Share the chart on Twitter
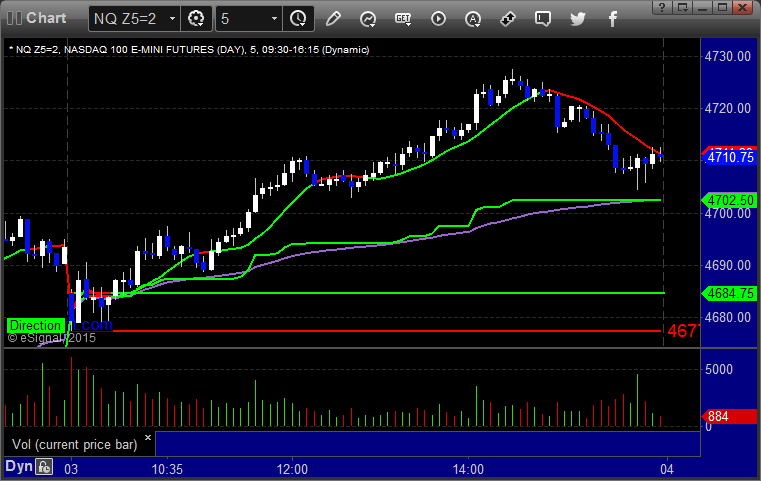761x481 pixels. pos(578,19)
